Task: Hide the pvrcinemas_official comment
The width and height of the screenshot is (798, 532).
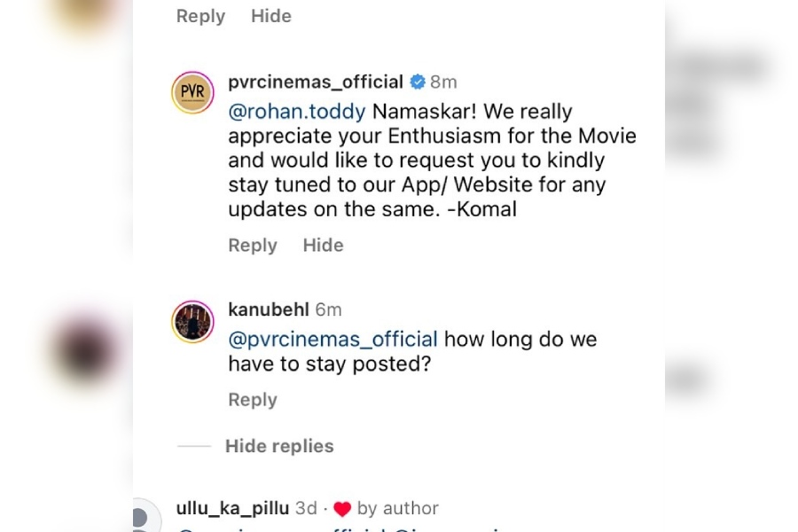Action: [323, 246]
